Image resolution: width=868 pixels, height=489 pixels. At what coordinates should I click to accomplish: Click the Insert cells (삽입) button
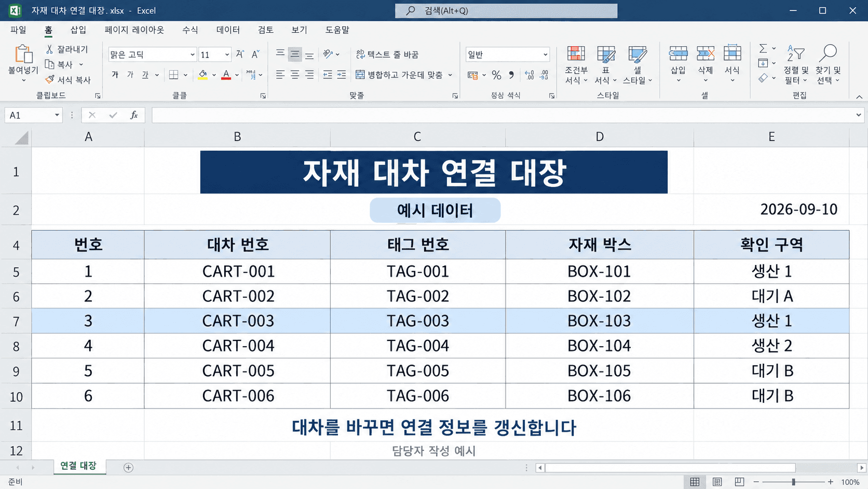pyautogui.click(x=678, y=64)
